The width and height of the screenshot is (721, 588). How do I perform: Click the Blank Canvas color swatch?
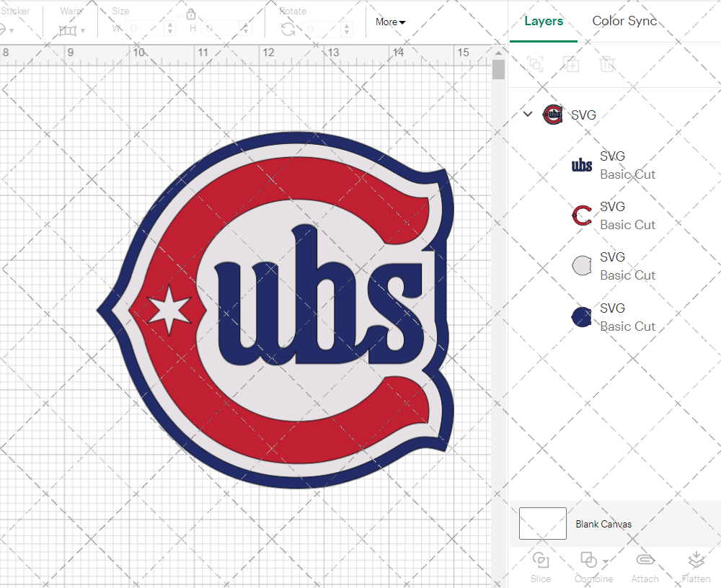pyautogui.click(x=543, y=524)
